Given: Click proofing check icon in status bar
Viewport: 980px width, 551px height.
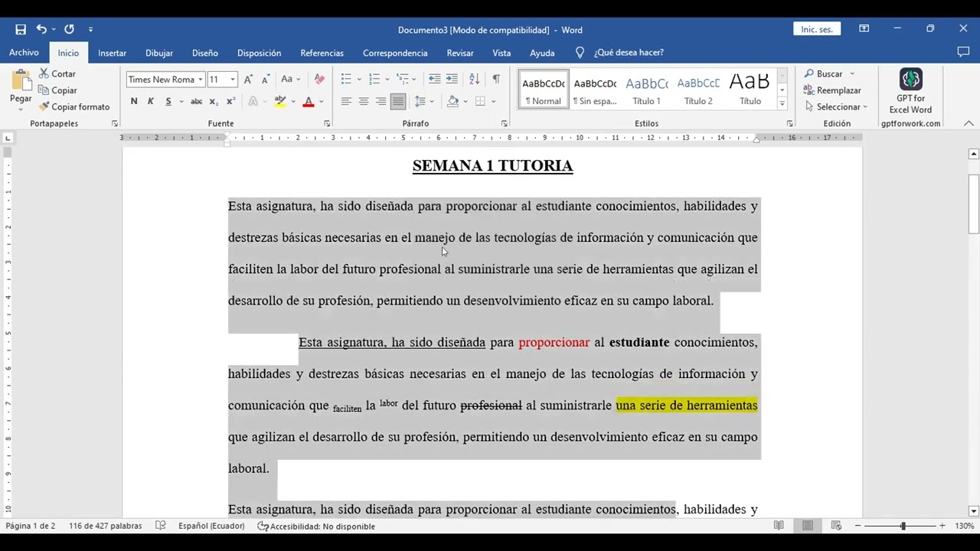Looking at the screenshot, I should tap(161, 526).
